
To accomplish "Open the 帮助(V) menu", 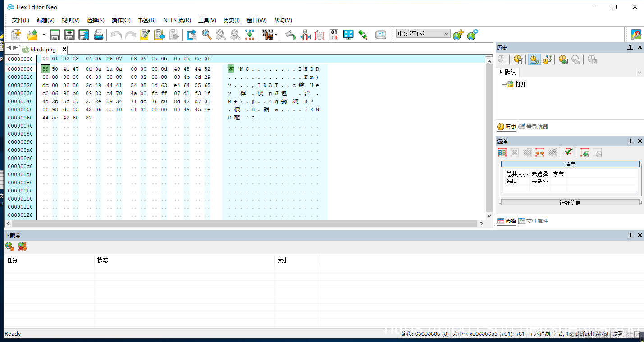I will pyautogui.click(x=283, y=20).
